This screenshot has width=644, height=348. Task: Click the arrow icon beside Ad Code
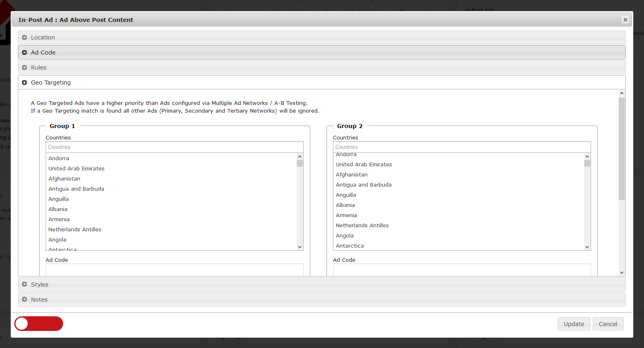[x=24, y=52]
